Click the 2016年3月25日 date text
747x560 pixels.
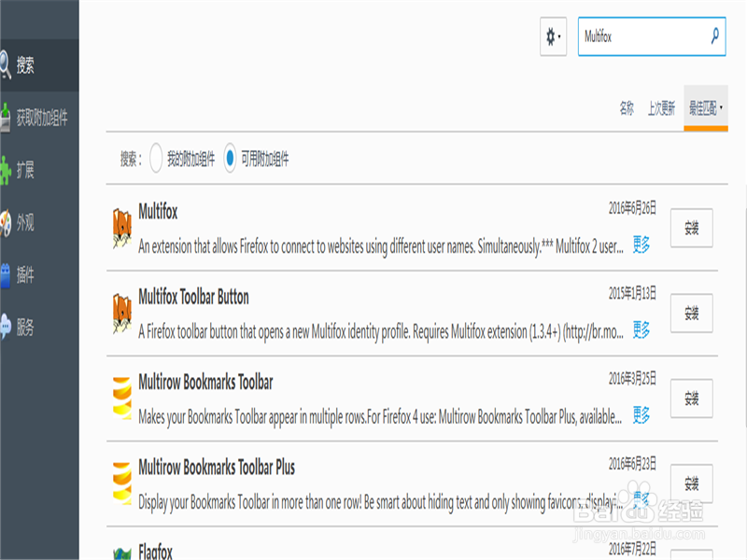632,379
